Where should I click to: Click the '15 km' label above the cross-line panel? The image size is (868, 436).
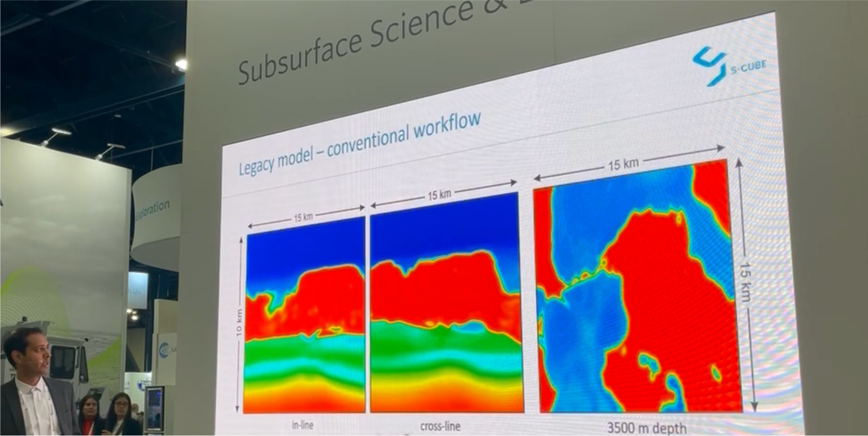pyautogui.click(x=439, y=195)
